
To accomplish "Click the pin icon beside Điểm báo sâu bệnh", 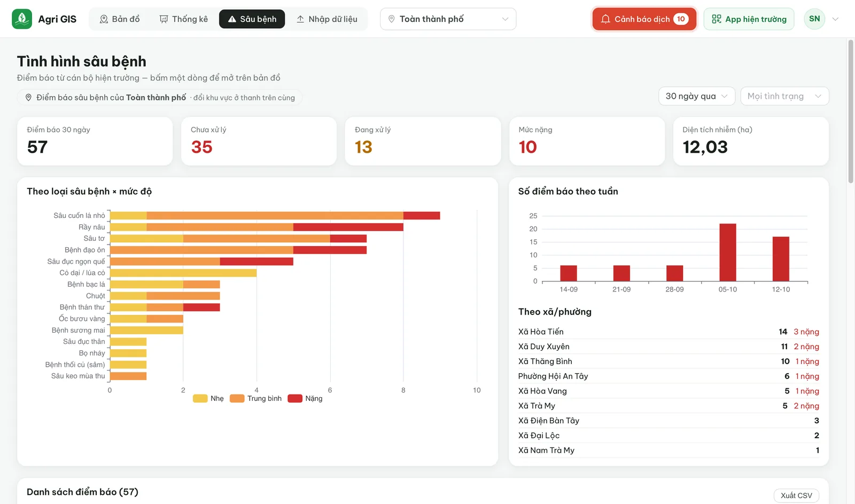I will tap(28, 98).
